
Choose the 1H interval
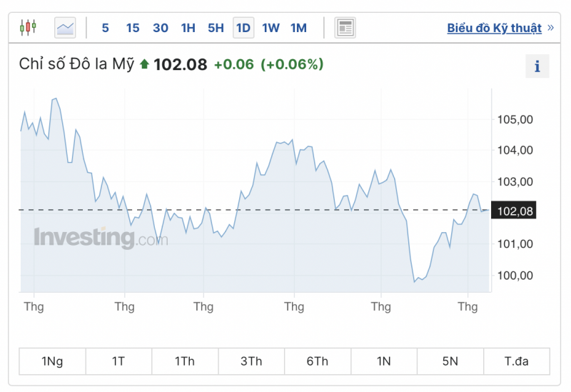[x=188, y=28]
